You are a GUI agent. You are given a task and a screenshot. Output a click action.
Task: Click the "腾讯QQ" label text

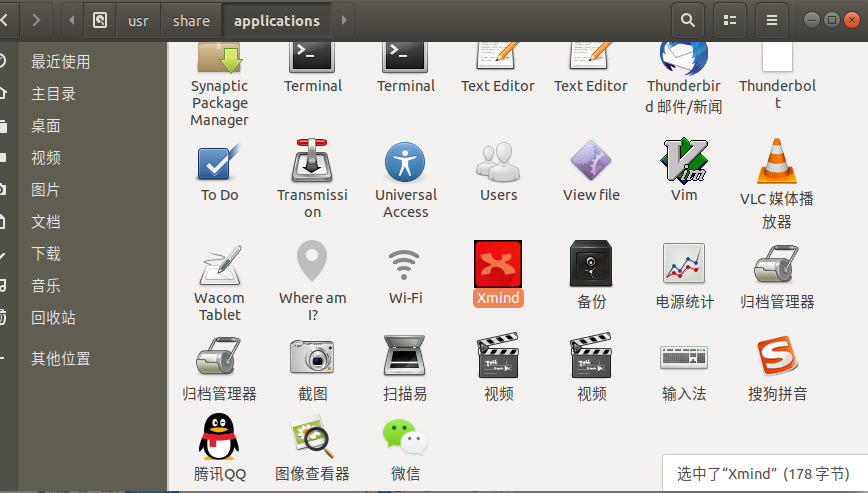[220, 474]
